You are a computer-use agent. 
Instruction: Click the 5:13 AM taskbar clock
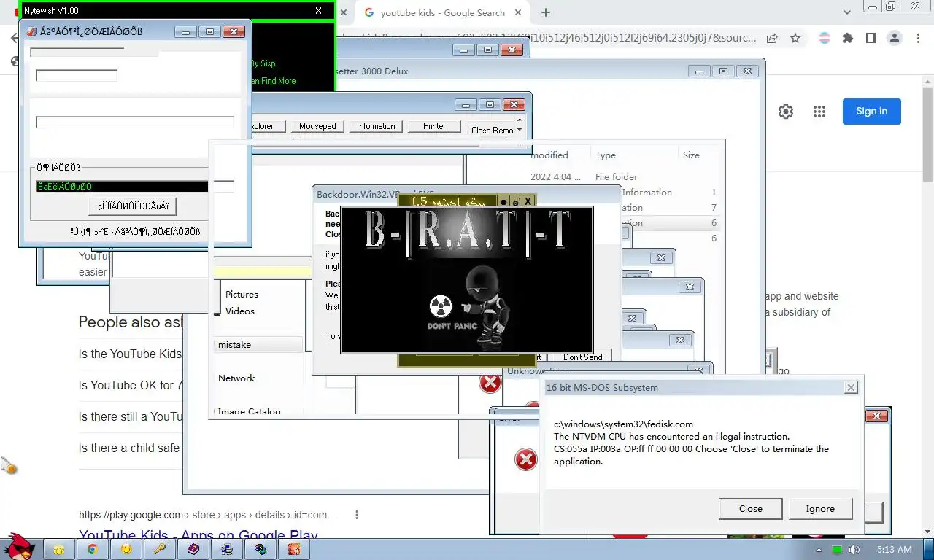pyautogui.click(x=894, y=549)
